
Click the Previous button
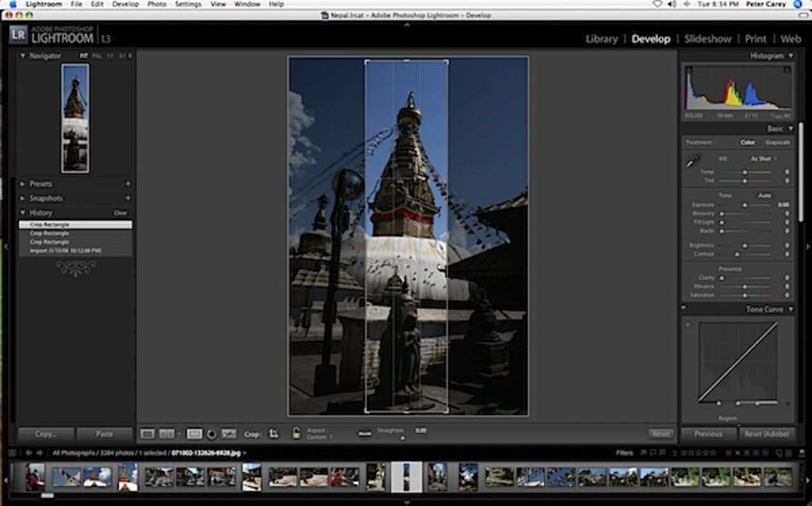click(708, 434)
